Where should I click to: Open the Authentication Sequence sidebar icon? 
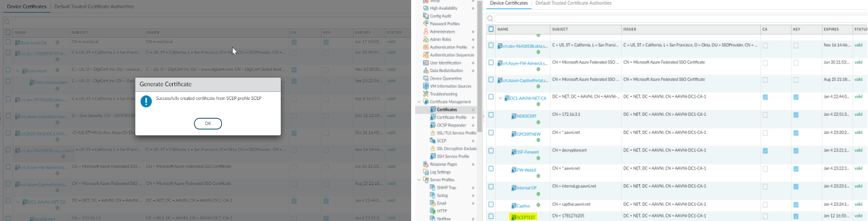(425, 55)
